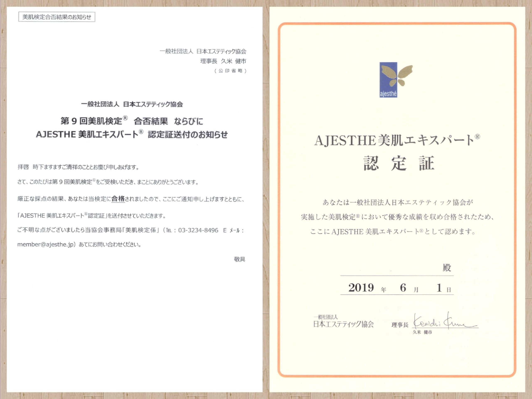Click the line 「AJESTHE 美肌エキスパート認定証」を送付
Viewport: 532px width, 399px height.
pos(92,216)
